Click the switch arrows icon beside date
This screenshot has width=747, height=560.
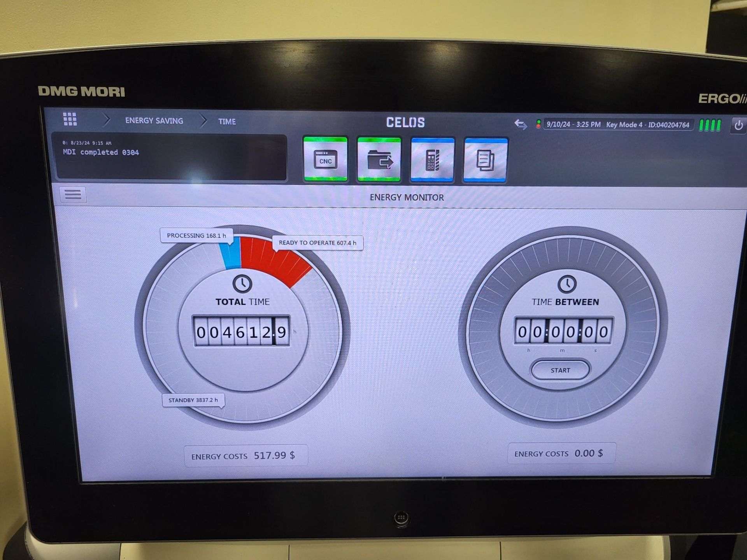pos(521,124)
